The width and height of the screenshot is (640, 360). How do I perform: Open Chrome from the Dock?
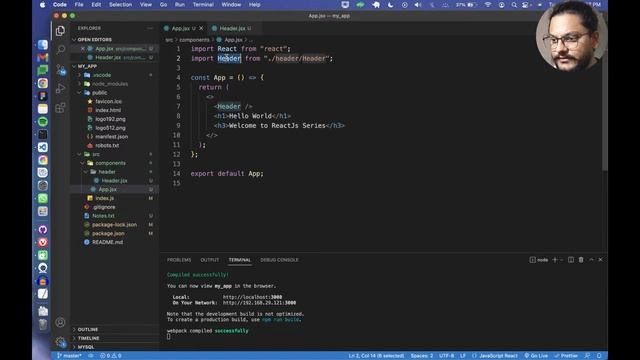[42, 83]
